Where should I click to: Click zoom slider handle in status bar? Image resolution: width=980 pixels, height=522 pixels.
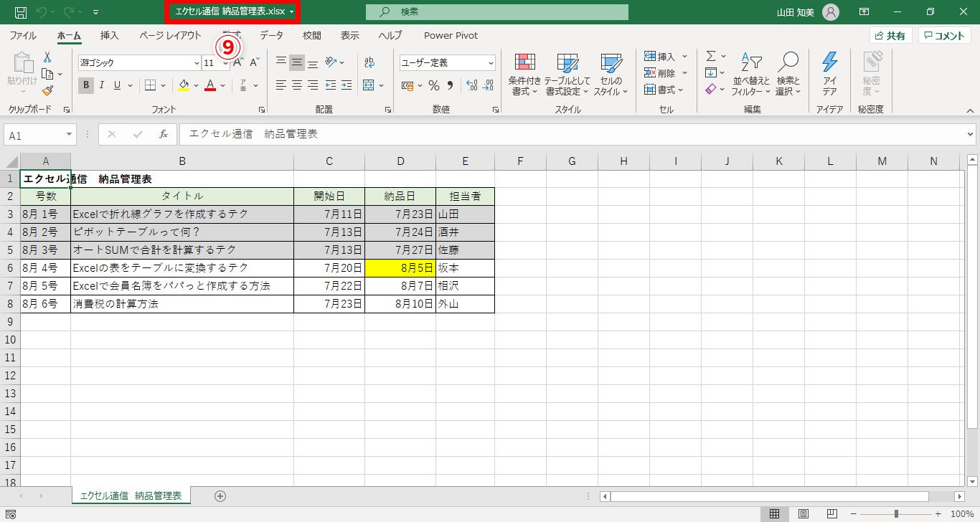tap(896, 514)
